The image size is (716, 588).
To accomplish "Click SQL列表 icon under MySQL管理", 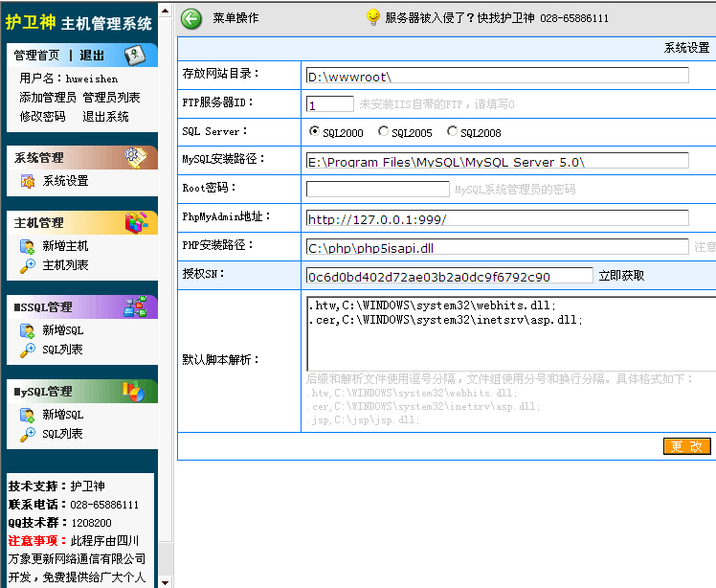I will point(28,434).
